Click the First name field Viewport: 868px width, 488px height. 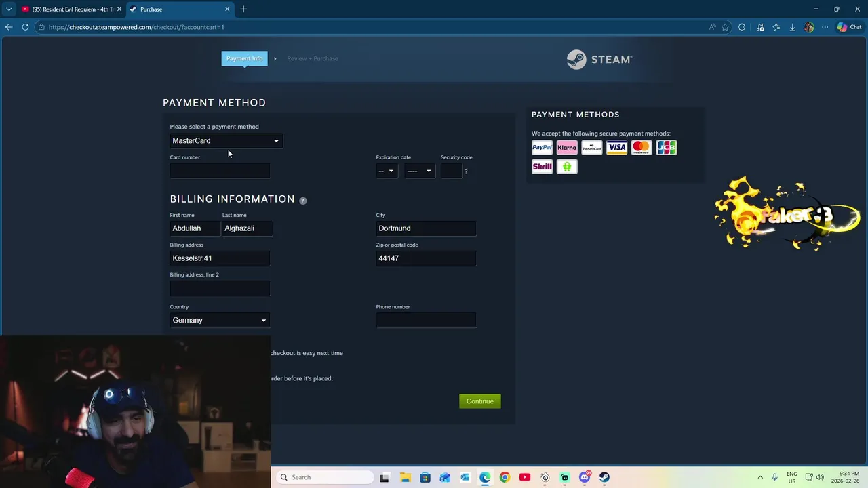tap(195, 228)
